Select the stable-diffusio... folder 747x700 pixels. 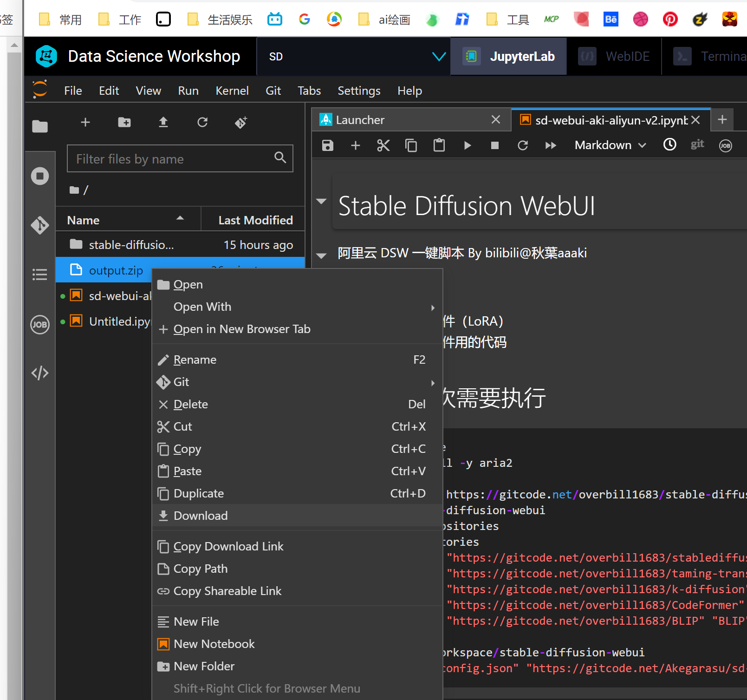tap(180, 244)
